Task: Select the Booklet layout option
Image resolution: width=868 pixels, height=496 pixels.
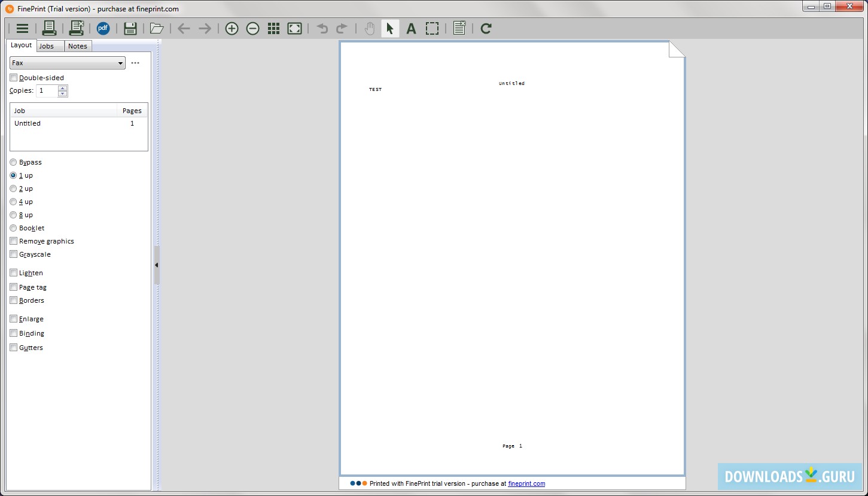Action: coord(14,228)
